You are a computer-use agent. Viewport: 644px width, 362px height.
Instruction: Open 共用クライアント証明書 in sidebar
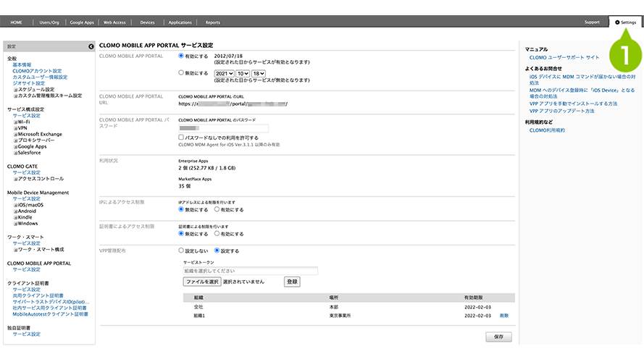[38, 295]
